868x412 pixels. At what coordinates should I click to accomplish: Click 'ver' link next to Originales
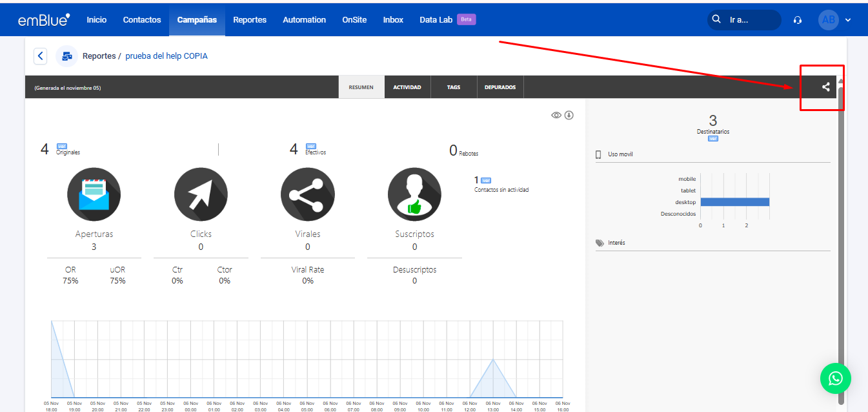pyautogui.click(x=62, y=146)
